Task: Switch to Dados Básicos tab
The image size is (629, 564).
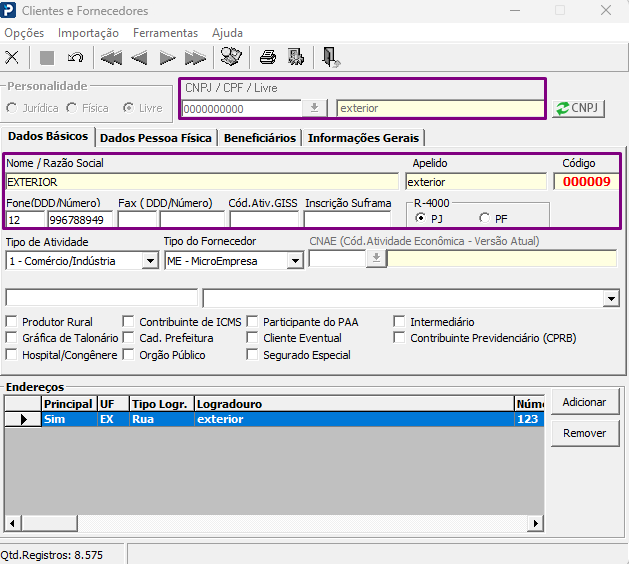Action: point(48,136)
